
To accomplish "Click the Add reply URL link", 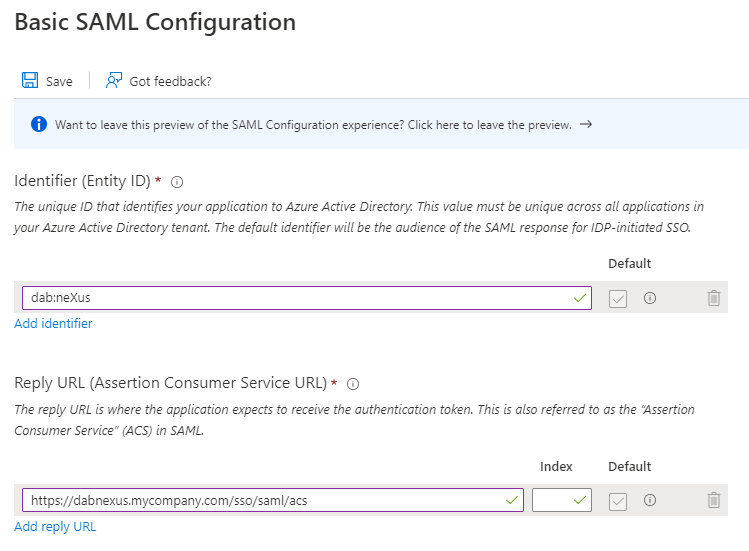I will [55, 526].
